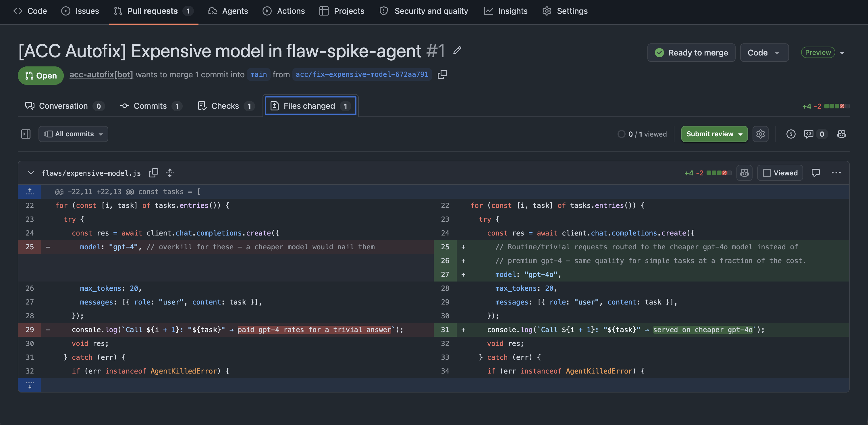
Task: Open the diff view settings gear
Action: pos(761,134)
